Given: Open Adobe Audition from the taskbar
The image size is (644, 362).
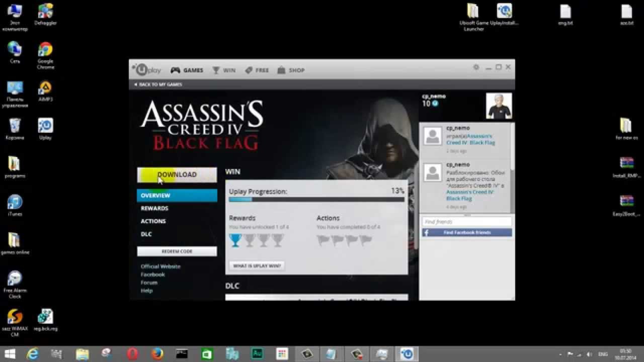Looking at the screenshot, I should tap(257, 354).
